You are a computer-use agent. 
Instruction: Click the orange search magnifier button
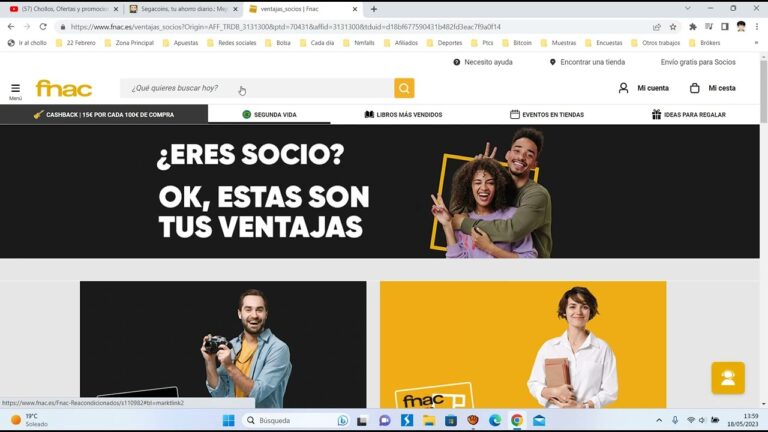click(404, 88)
